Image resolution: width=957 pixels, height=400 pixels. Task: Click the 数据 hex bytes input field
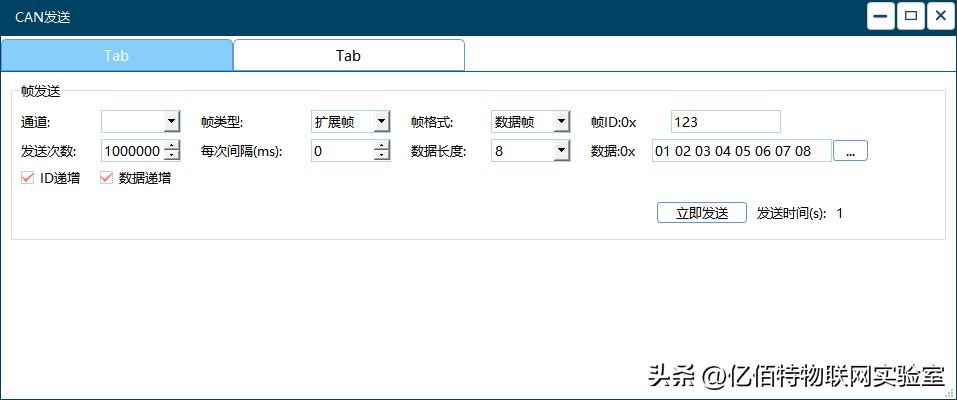tap(742, 151)
